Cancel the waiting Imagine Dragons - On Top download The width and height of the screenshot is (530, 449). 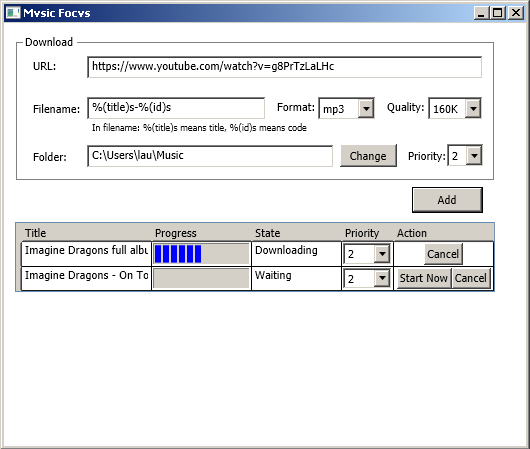pyautogui.click(x=471, y=278)
